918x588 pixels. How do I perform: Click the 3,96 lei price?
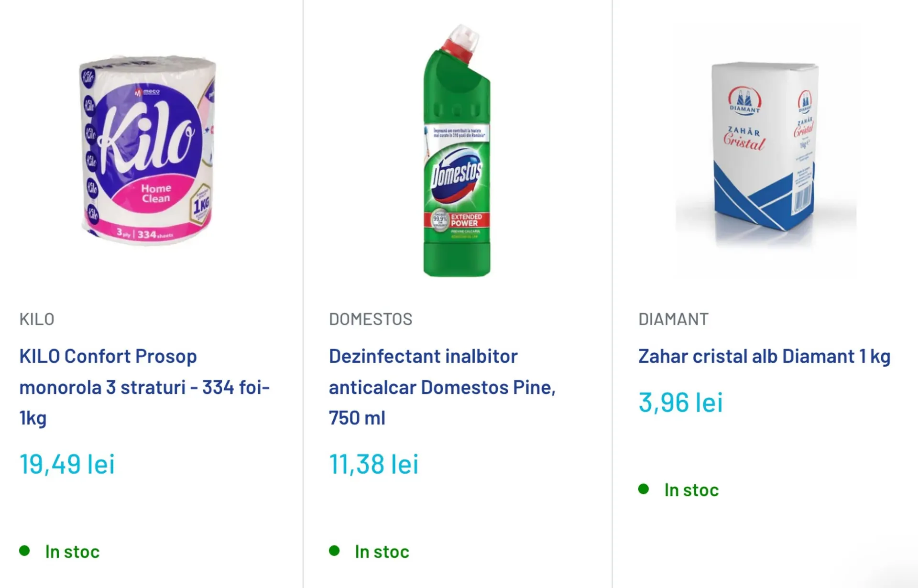pos(680,402)
